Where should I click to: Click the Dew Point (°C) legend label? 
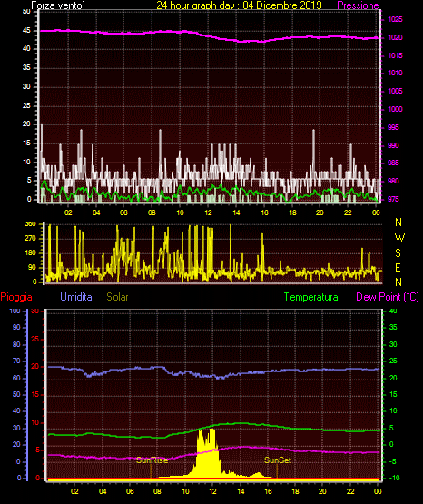click(x=388, y=297)
